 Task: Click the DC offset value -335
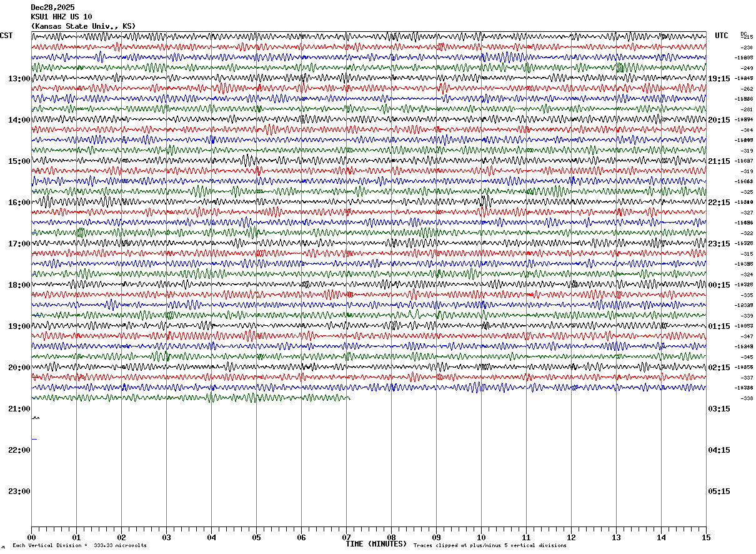click(747, 295)
